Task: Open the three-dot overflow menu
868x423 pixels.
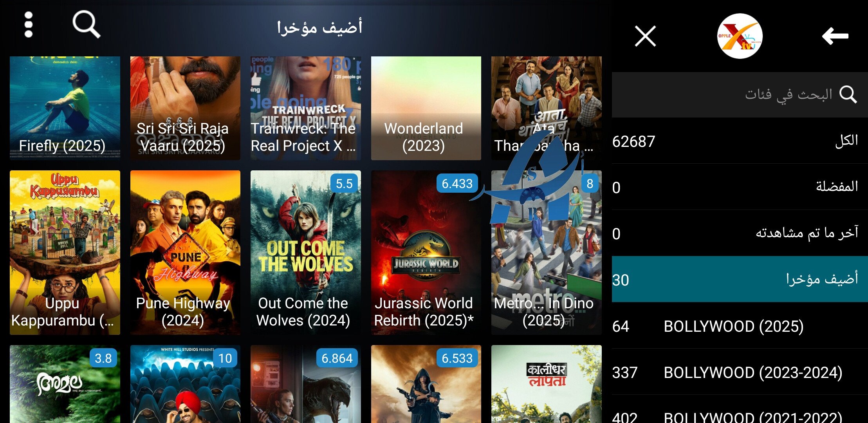Action: (28, 24)
